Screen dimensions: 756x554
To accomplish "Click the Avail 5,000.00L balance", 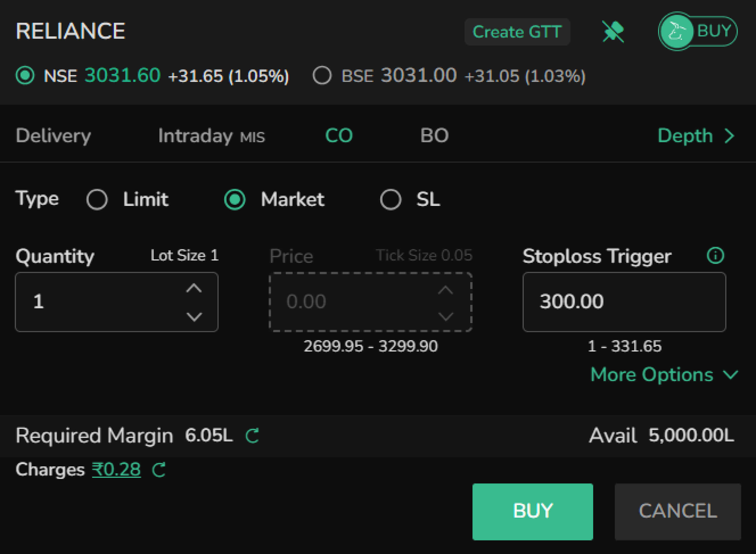I will [x=662, y=436].
